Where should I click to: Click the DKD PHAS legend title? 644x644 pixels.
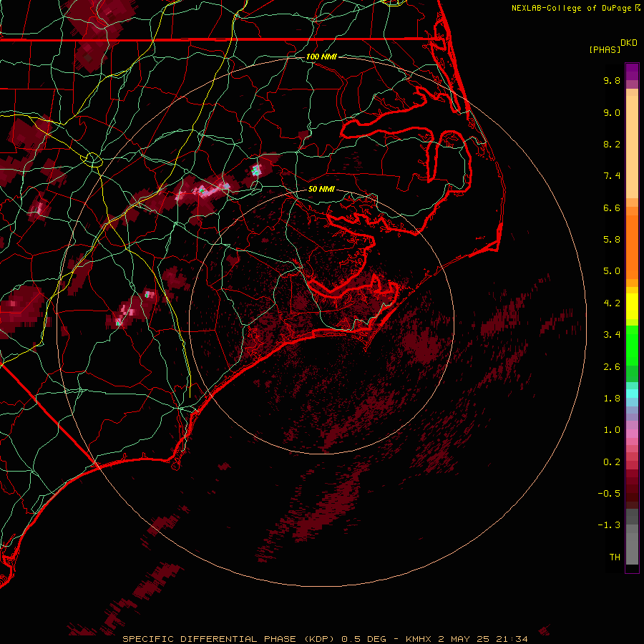coord(613,46)
